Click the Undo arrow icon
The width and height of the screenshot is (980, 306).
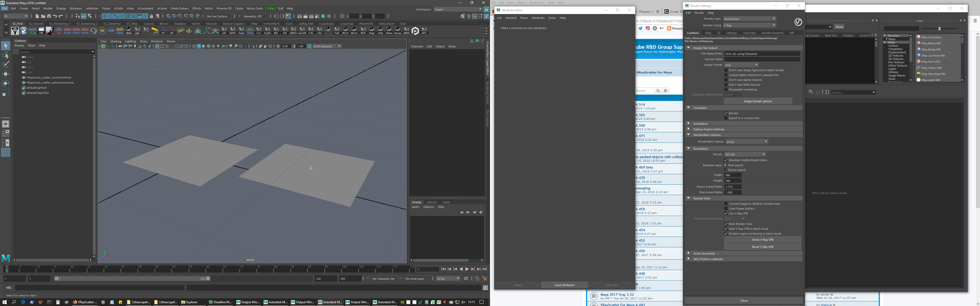(55, 16)
